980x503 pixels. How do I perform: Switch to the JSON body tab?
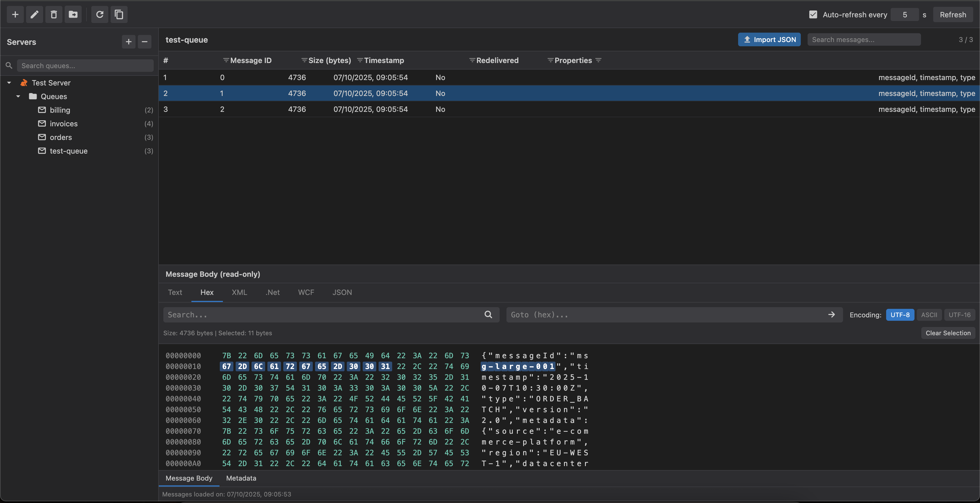click(342, 292)
